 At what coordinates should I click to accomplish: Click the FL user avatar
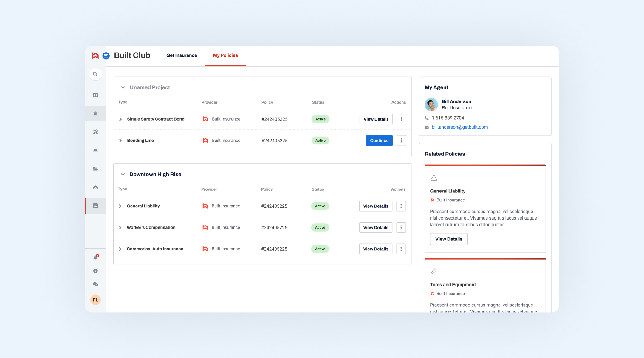tap(95, 300)
